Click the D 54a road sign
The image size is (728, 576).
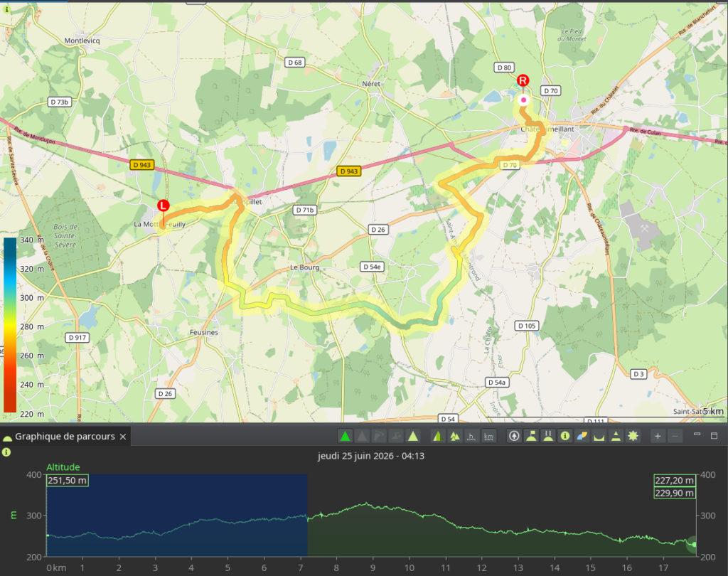click(497, 383)
